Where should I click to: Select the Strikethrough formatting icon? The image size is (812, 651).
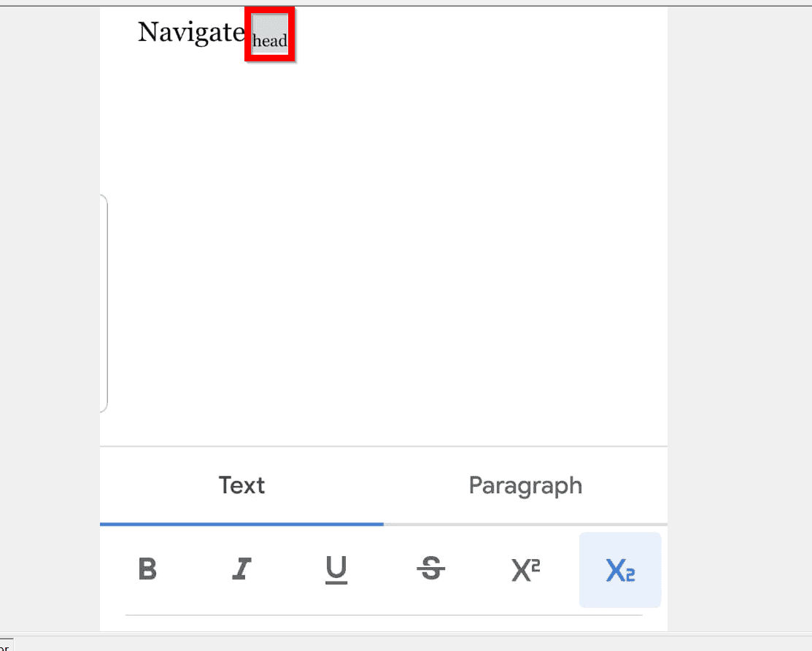pyautogui.click(x=431, y=570)
